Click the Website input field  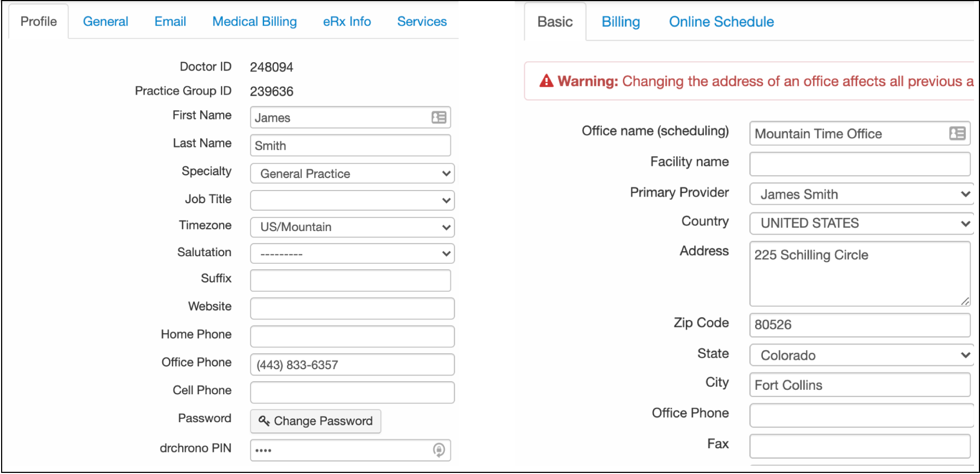click(x=352, y=309)
